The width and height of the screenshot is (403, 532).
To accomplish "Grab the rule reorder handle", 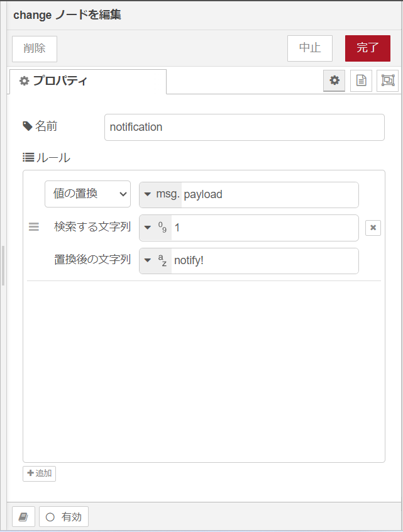I will [x=33, y=226].
